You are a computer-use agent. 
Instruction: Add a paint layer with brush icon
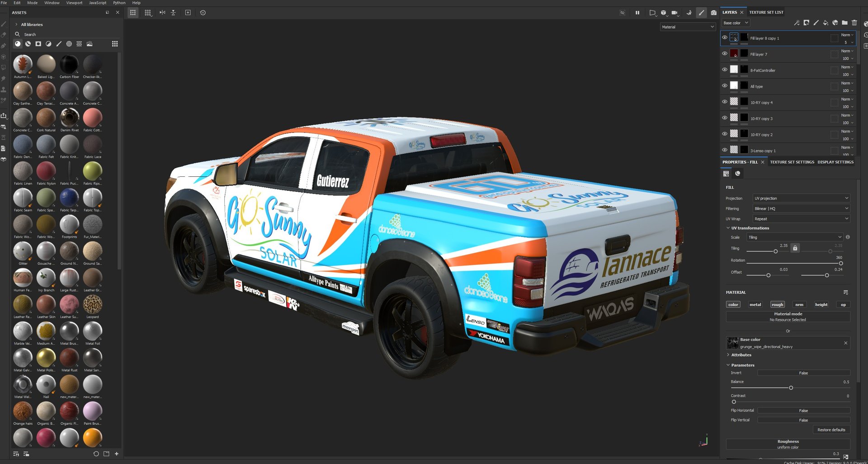[816, 23]
